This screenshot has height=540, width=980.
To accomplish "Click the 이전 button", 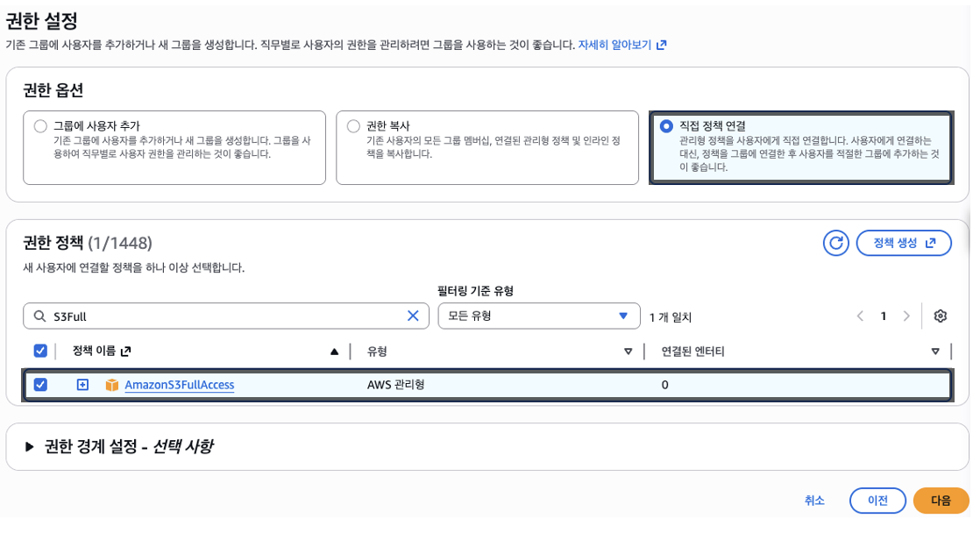I will click(x=877, y=501).
